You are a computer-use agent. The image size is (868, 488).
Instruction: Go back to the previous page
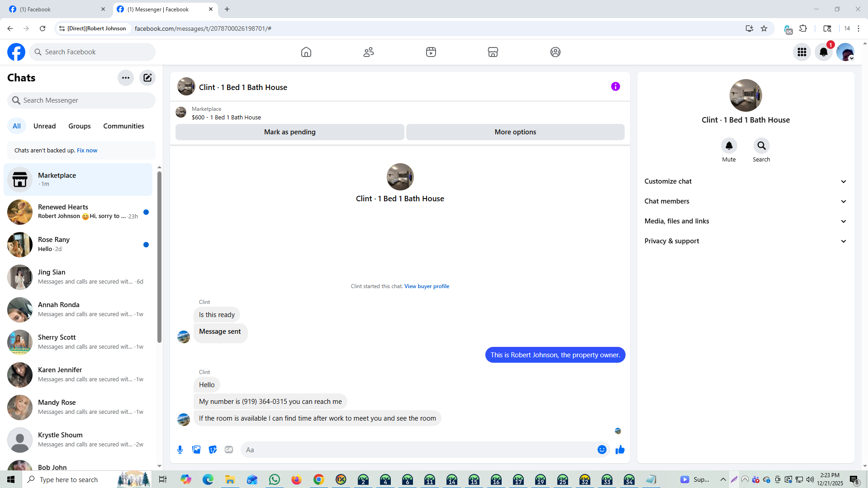(10, 28)
